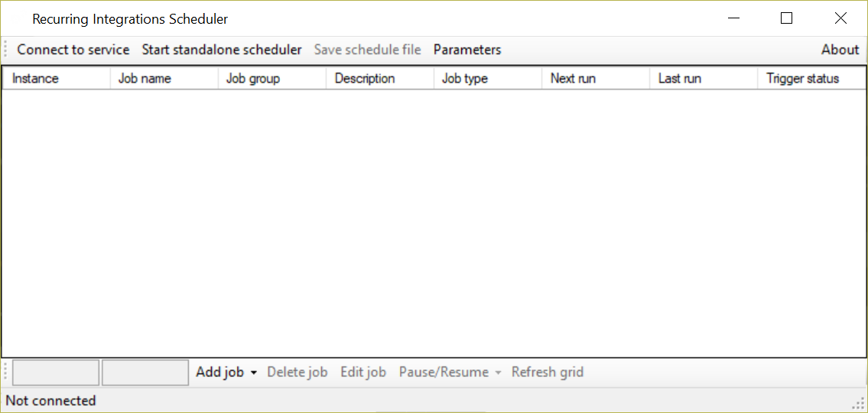Click the Last run column header
Viewport: 868px width, 413px height.
pyautogui.click(x=704, y=79)
